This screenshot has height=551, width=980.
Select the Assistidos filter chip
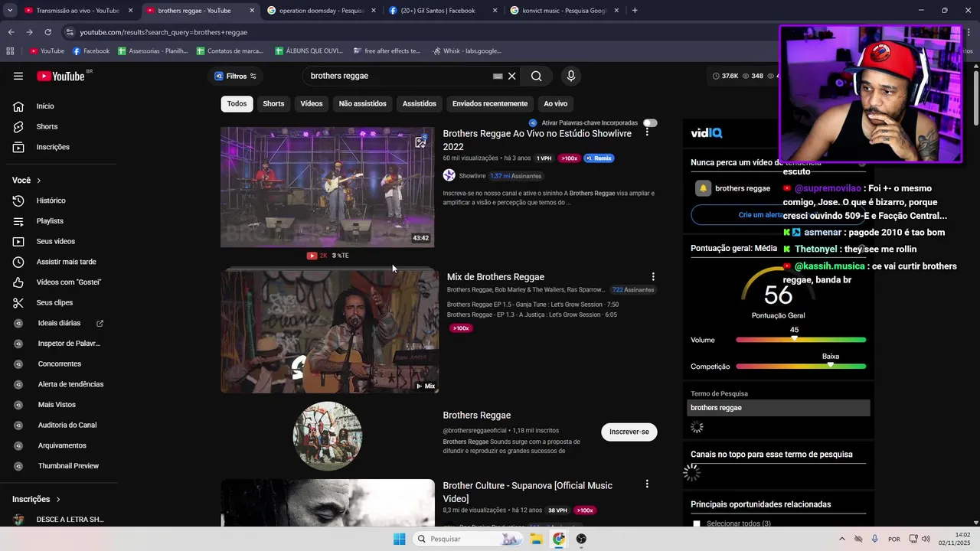pyautogui.click(x=420, y=103)
